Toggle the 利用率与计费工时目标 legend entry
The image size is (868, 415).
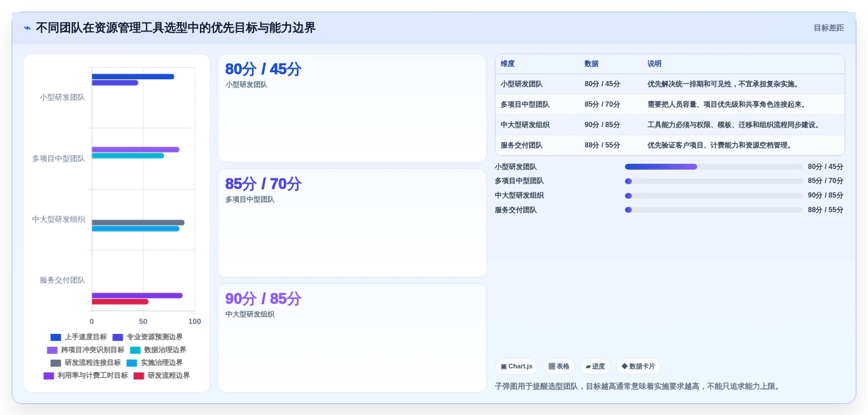85,376
